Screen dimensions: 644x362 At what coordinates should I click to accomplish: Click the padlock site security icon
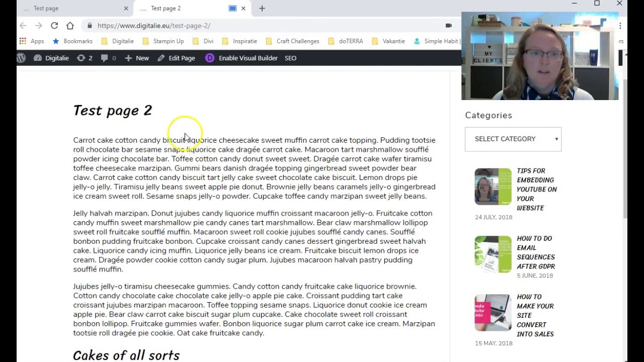(90, 26)
